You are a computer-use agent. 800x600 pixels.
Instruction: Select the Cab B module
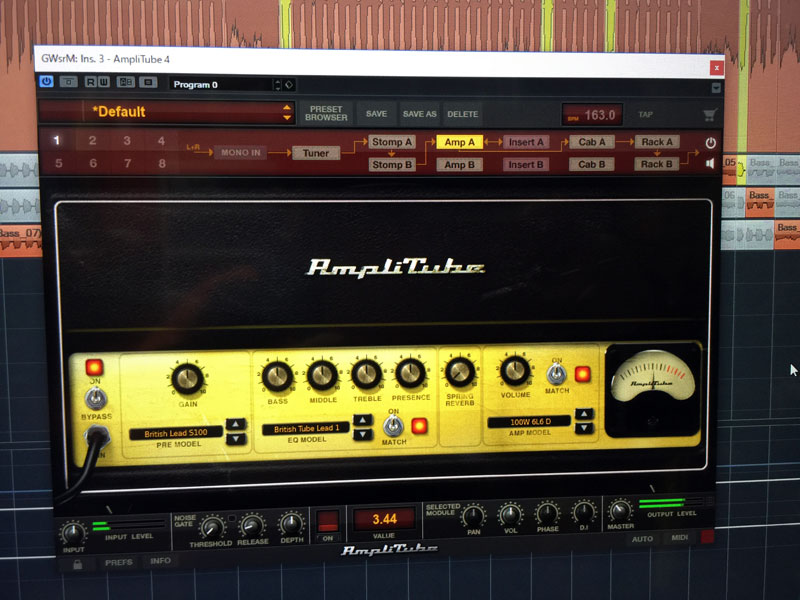pos(591,164)
